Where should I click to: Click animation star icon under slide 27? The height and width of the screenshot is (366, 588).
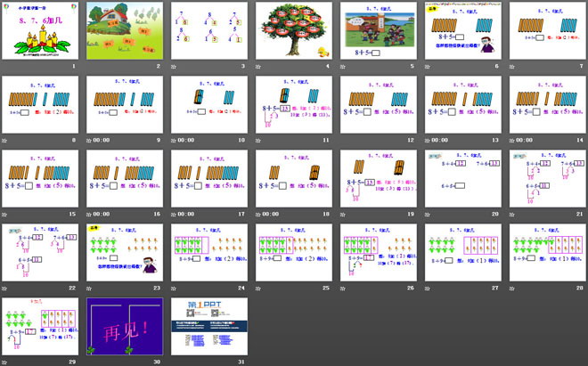tap(427, 288)
